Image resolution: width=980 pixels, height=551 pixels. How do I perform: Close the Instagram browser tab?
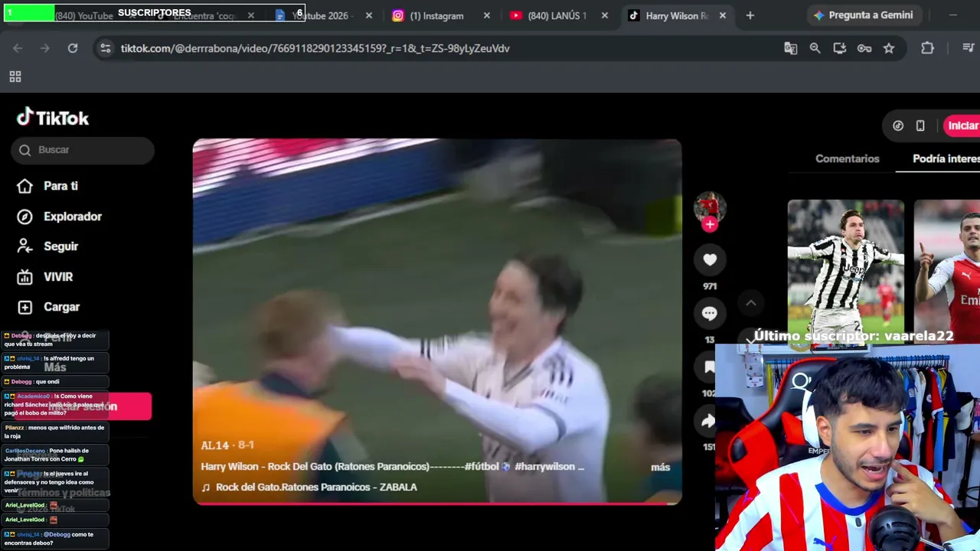click(487, 15)
